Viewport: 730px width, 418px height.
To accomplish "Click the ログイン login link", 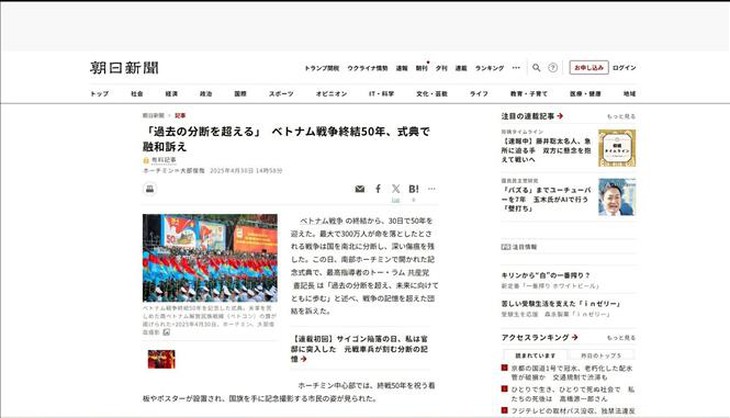I will click(x=624, y=67).
